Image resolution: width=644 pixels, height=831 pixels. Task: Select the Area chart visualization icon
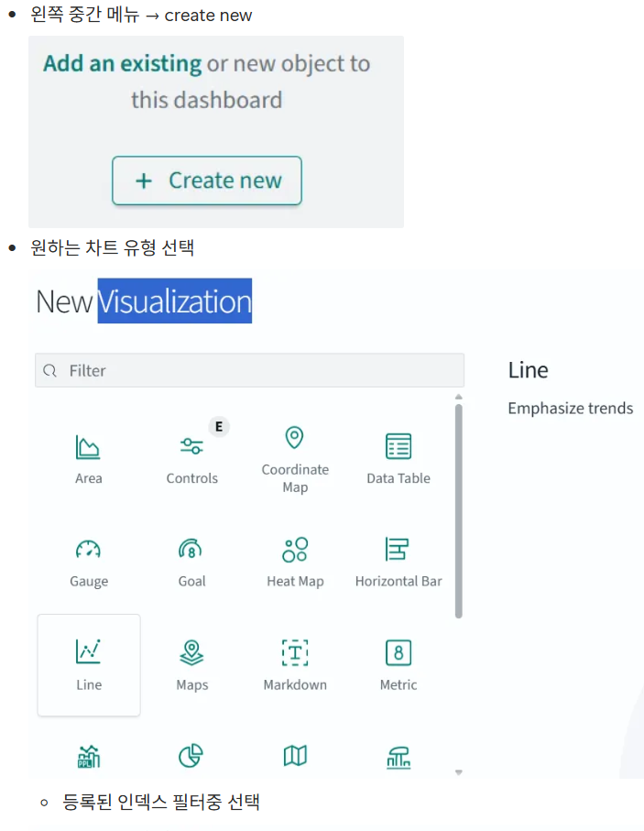point(88,447)
